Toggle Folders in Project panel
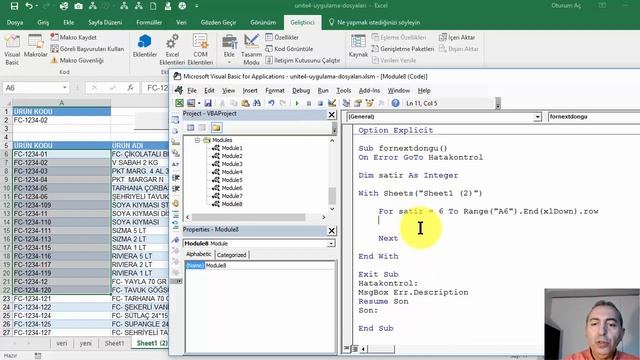 [x=216, y=128]
